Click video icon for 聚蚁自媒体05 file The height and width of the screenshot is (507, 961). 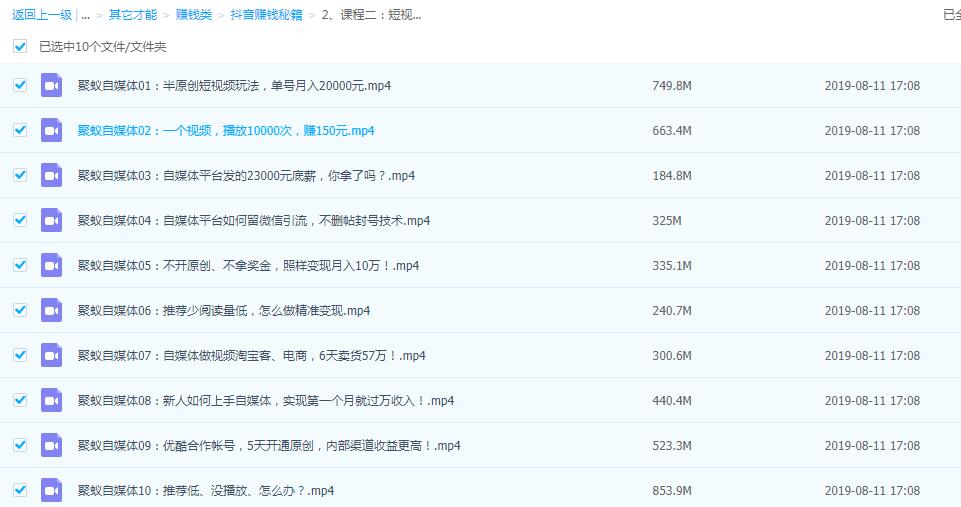(x=51, y=266)
